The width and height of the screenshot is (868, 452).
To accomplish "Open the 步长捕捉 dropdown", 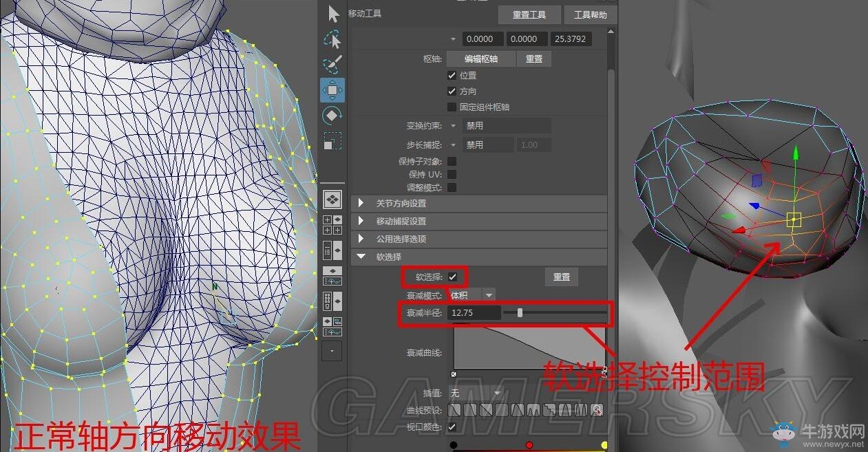I will 453,145.
